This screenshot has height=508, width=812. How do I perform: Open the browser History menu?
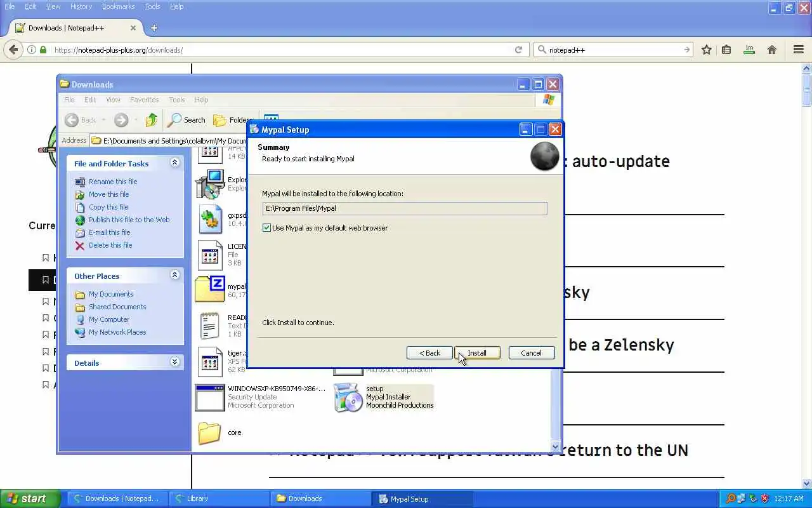tap(81, 6)
